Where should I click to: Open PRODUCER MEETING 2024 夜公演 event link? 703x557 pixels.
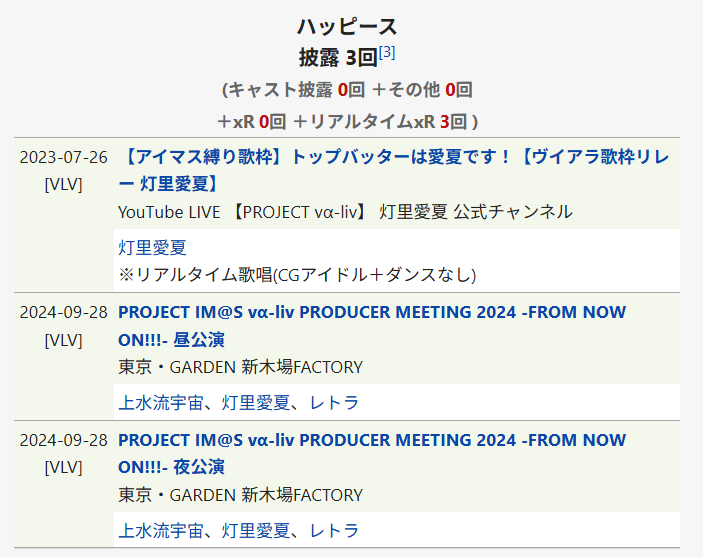point(372,440)
